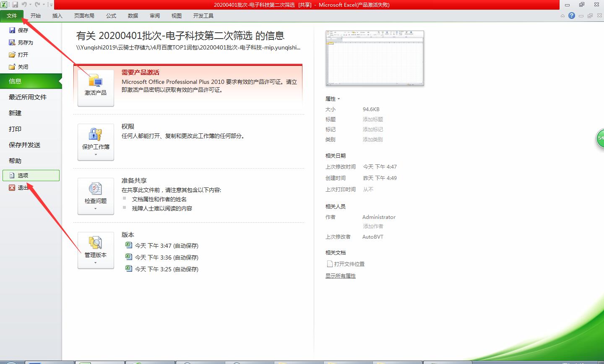Viewport: 604px width, 364px height.
Task: Minimize the ribbon with the caret icon
Action: pyautogui.click(x=563, y=16)
